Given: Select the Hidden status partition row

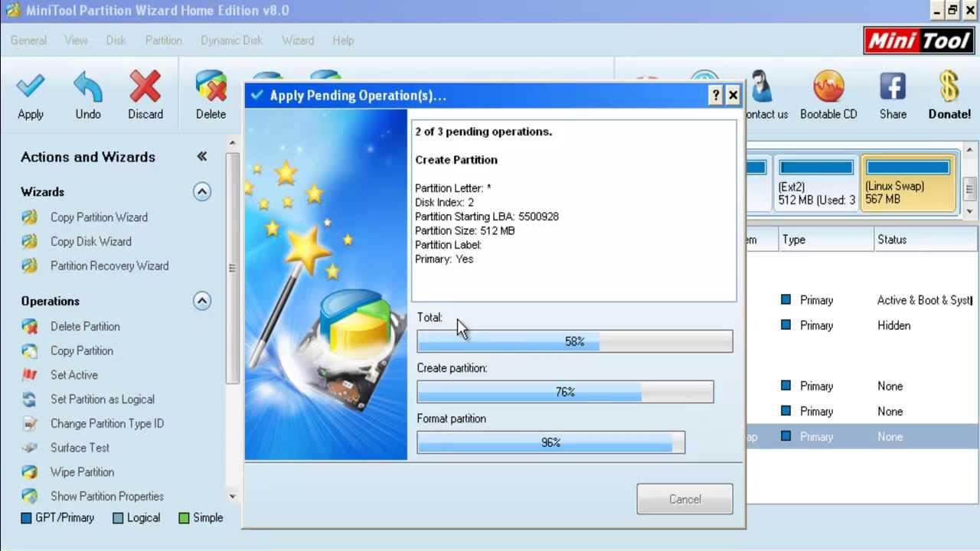Looking at the screenshot, I should (862, 326).
